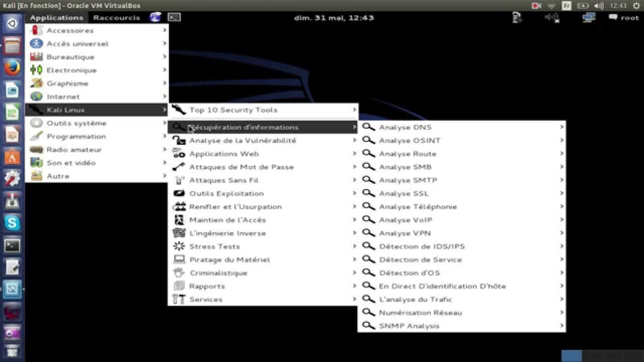
Task: Open En Direct D'identification D'hôte submenu
Action: tap(462, 286)
